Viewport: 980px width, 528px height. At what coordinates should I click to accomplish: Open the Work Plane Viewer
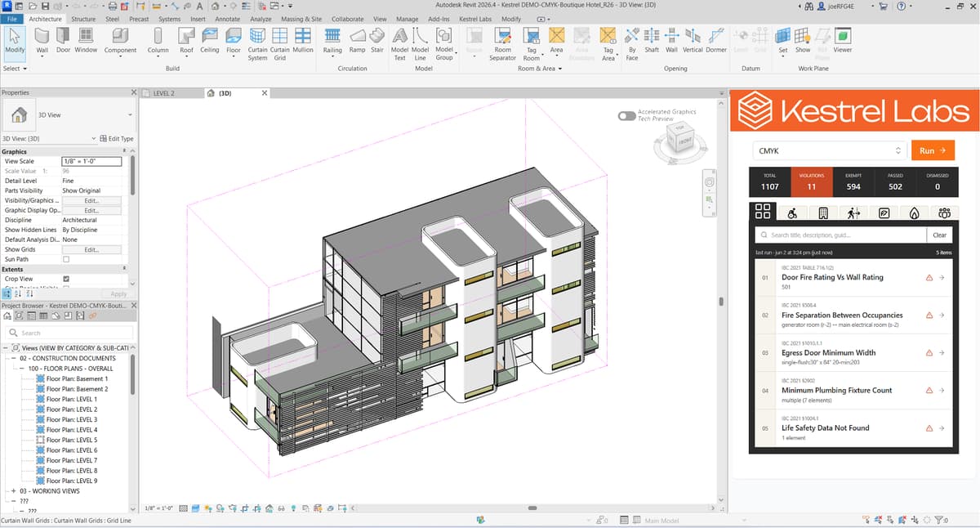[x=842, y=40]
